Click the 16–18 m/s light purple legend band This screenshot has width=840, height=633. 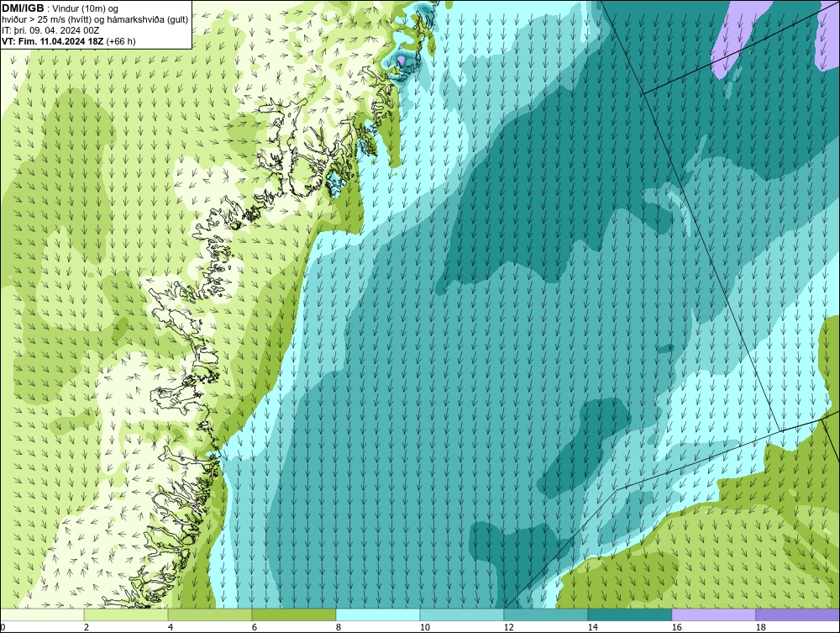point(713,615)
